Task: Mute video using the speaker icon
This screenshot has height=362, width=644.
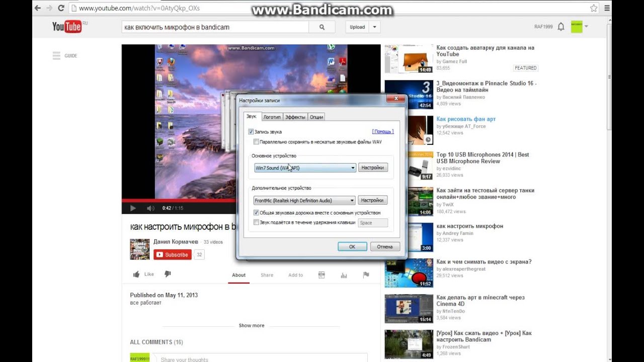Action: [x=150, y=208]
